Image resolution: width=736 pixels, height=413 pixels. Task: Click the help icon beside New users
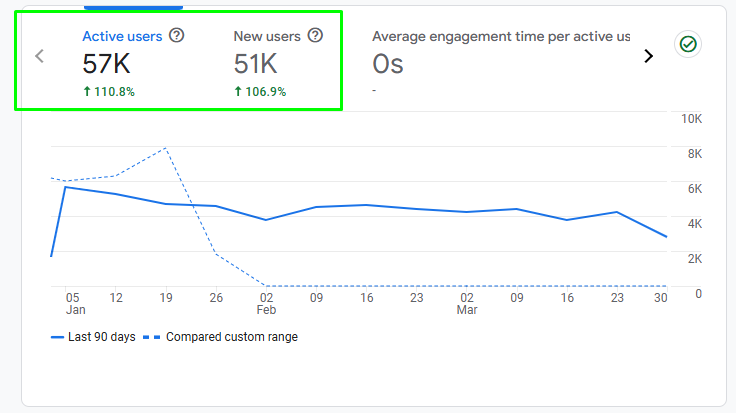(x=315, y=36)
